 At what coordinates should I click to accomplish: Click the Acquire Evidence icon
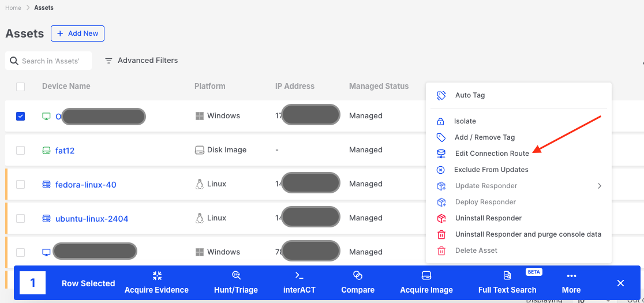click(x=157, y=276)
